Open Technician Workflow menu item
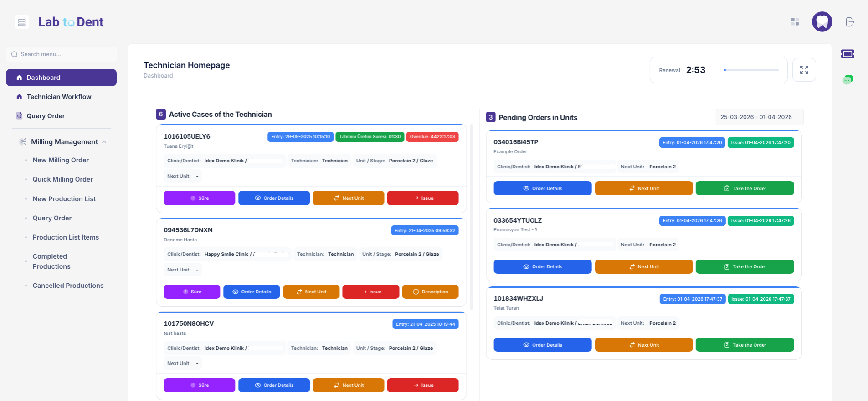The image size is (868, 401). pyautogui.click(x=59, y=97)
